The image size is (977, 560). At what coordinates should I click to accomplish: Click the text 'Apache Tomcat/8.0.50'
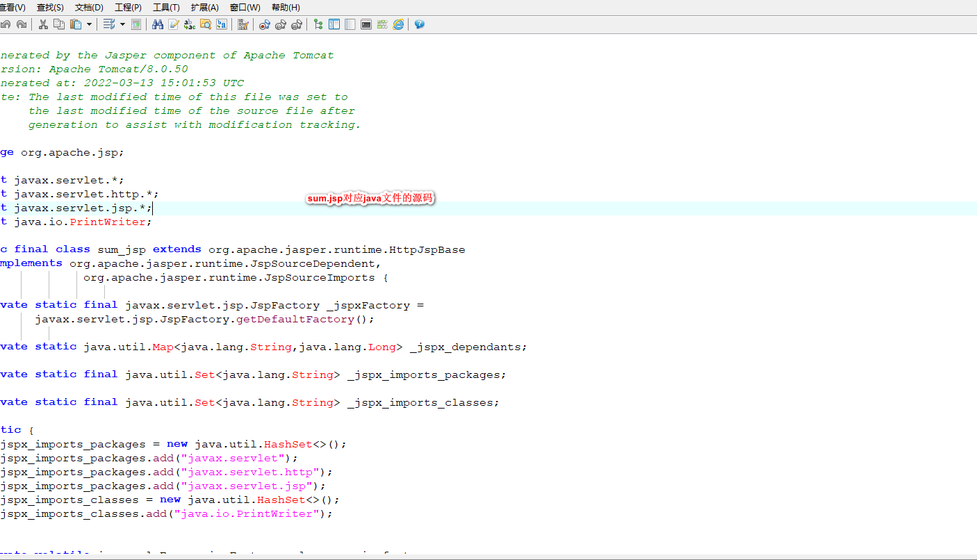pos(118,69)
